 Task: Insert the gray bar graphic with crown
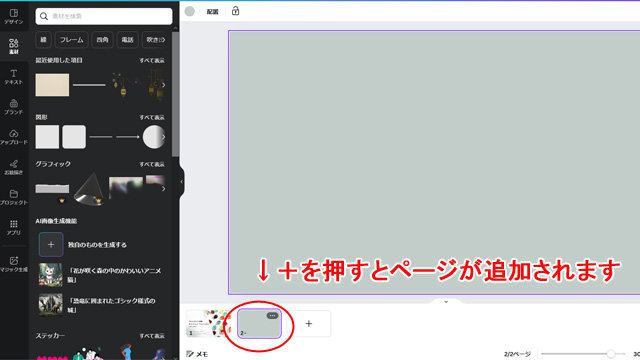(52, 189)
